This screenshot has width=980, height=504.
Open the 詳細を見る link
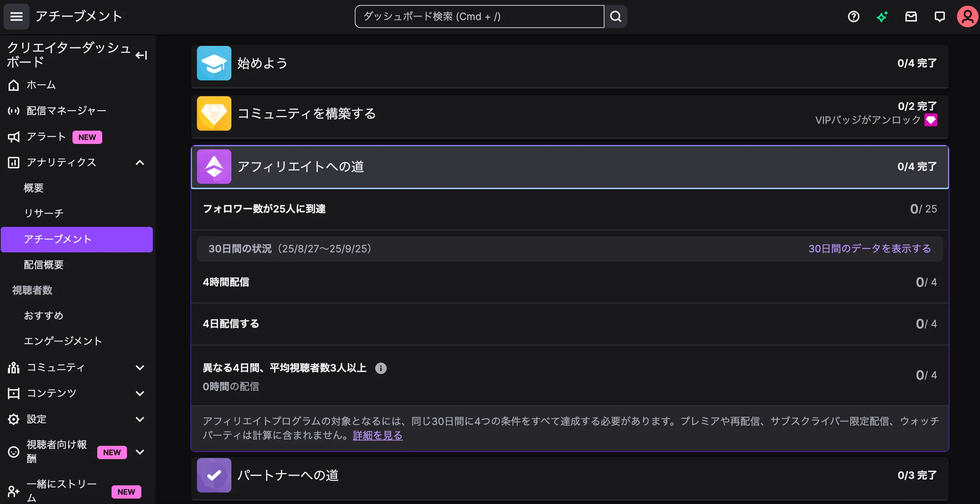pos(377,435)
